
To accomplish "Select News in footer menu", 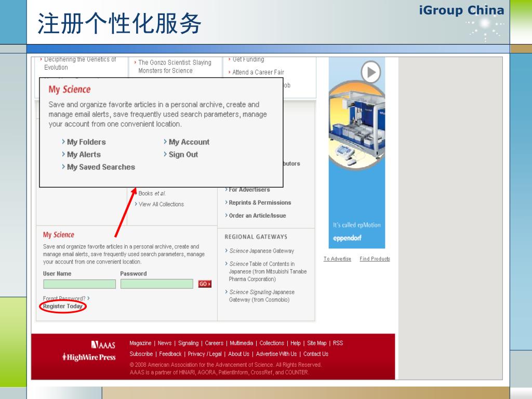I will click(x=165, y=343).
